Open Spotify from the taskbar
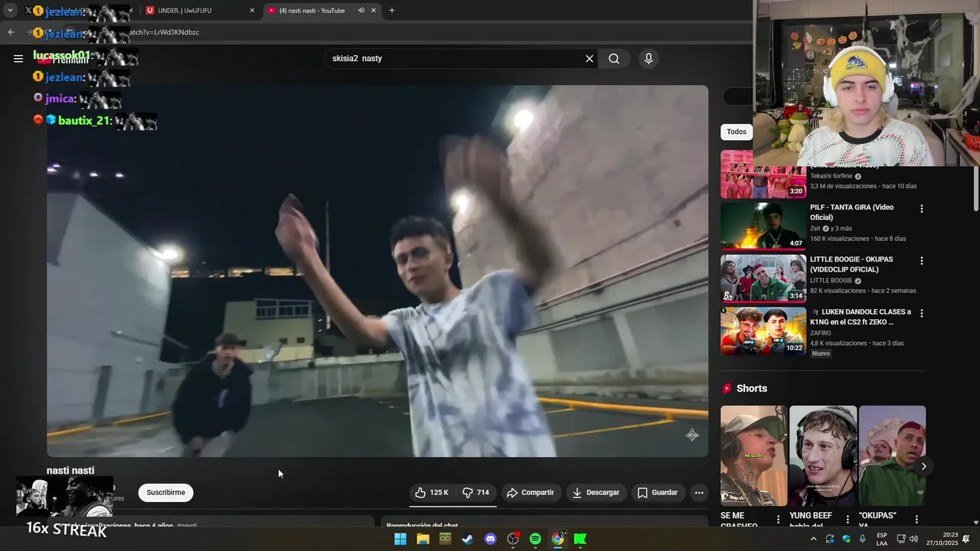The width and height of the screenshot is (980, 551). pos(535,539)
